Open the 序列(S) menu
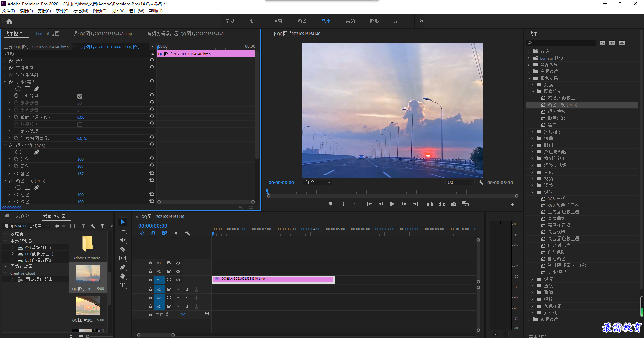 62,11
